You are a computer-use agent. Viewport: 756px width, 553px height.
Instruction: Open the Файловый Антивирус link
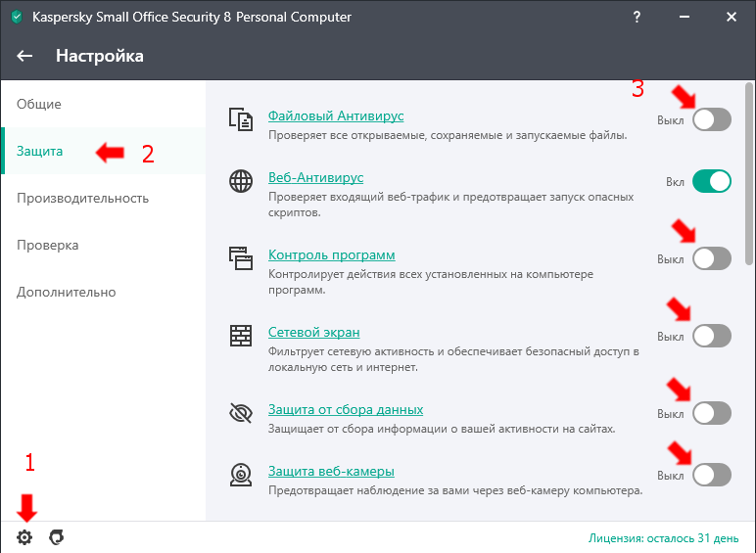point(336,115)
